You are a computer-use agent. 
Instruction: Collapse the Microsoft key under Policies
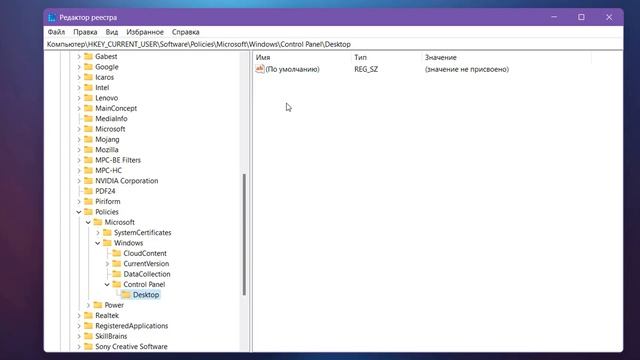(88, 222)
